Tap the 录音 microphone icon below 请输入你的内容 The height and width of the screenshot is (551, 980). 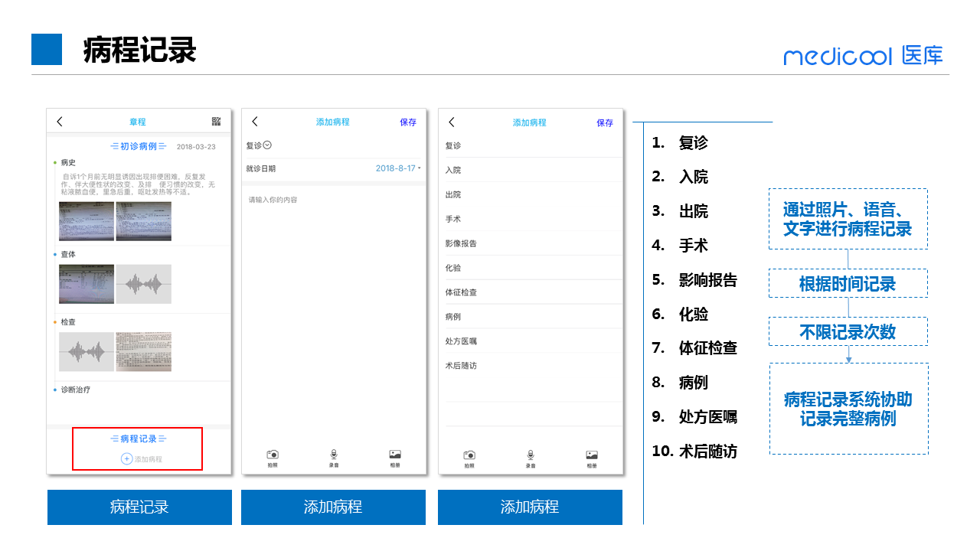[x=334, y=455]
